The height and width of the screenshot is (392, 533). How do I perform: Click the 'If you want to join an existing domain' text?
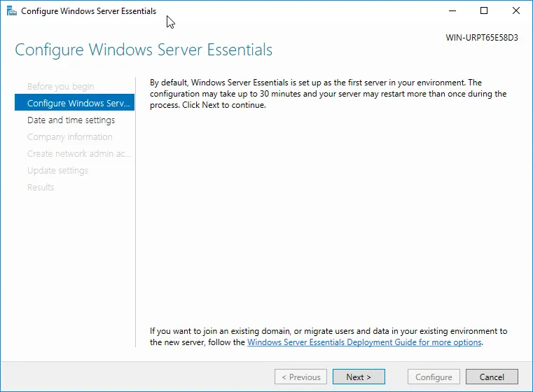328,336
